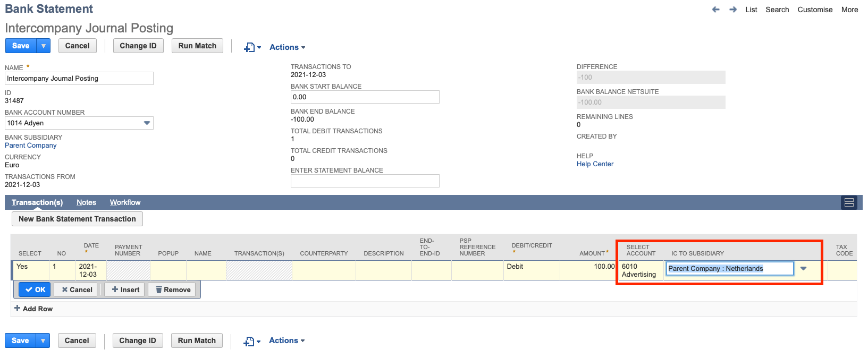
Task: Insert a new line with Insert button
Action: tap(125, 289)
